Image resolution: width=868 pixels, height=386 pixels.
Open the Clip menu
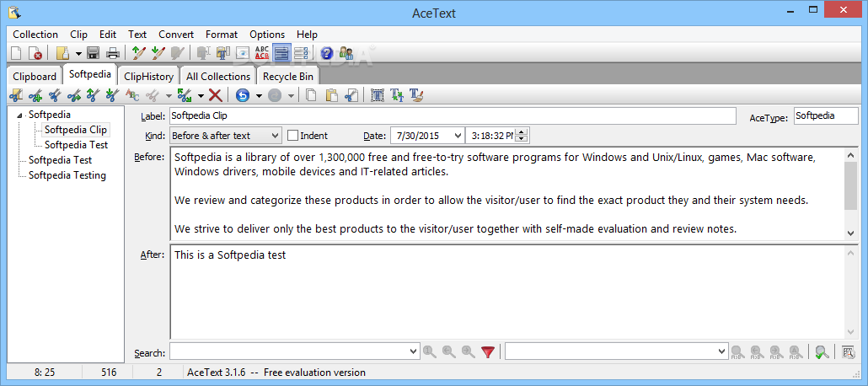[x=78, y=35]
